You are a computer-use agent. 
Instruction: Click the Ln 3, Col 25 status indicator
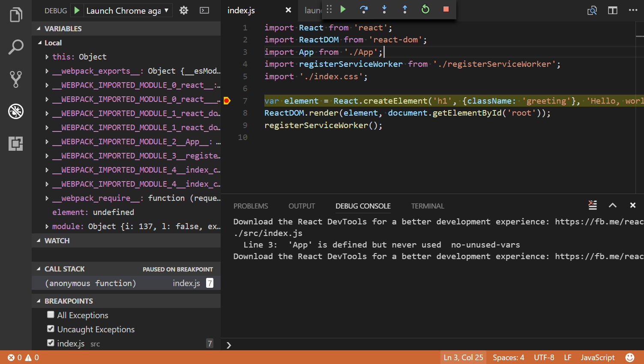point(463,357)
